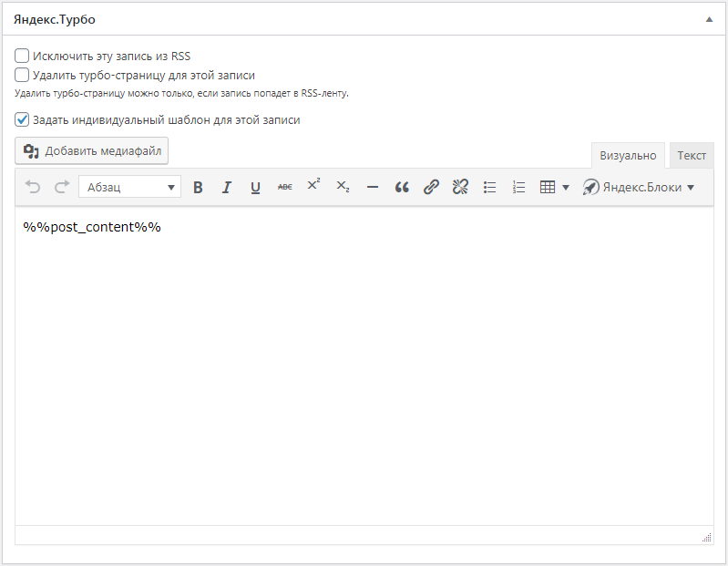
Task: Open the table dropdown arrow
Action: pyautogui.click(x=566, y=188)
